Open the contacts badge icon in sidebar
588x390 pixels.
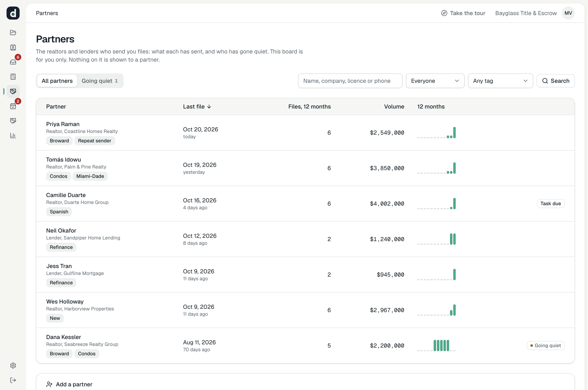[x=13, y=47]
